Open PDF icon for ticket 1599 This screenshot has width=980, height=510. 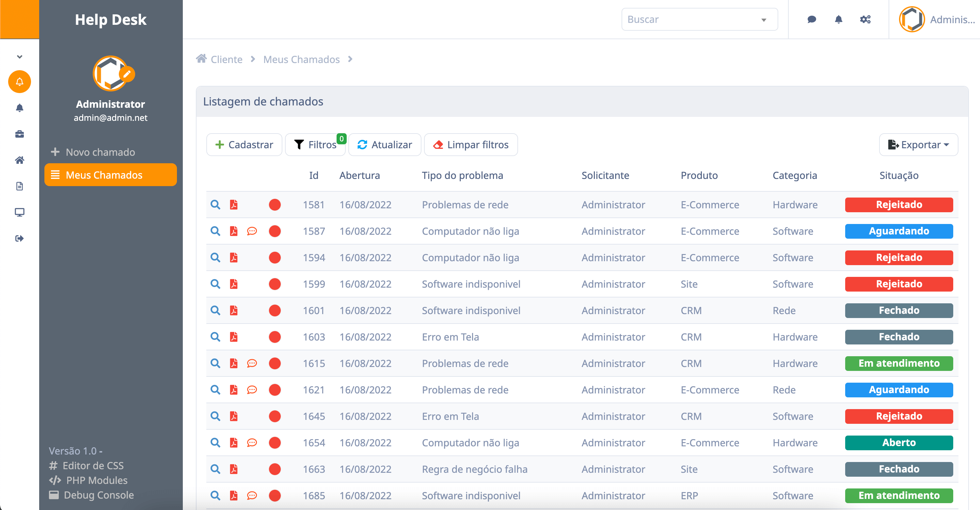coord(234,284)
